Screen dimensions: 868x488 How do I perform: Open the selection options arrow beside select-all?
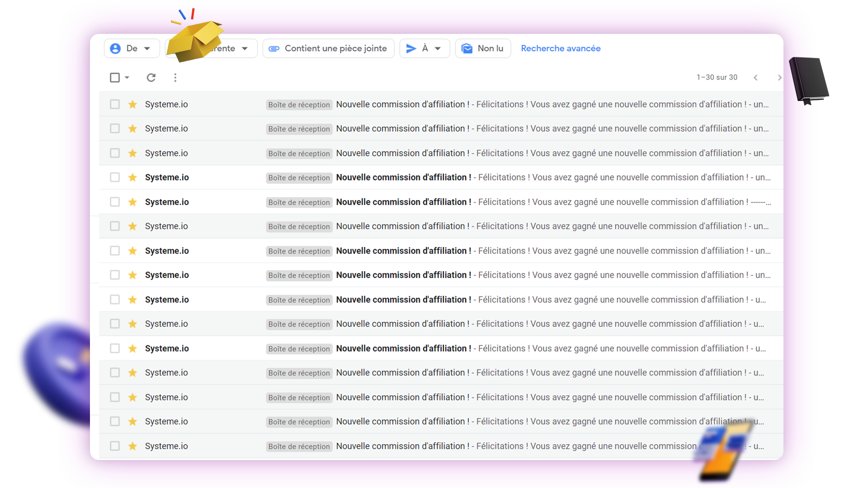coord(127,77)
